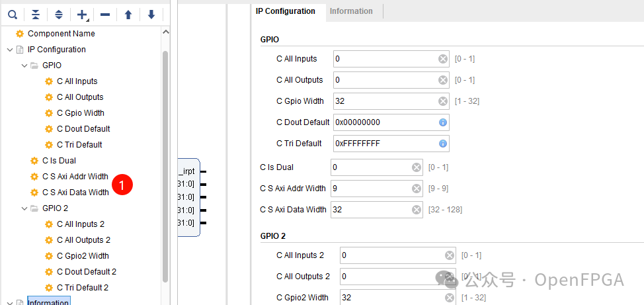Click the collapse all icon in toolbar
This screenshot has height=305, width=644.
(x=36, y=15)
